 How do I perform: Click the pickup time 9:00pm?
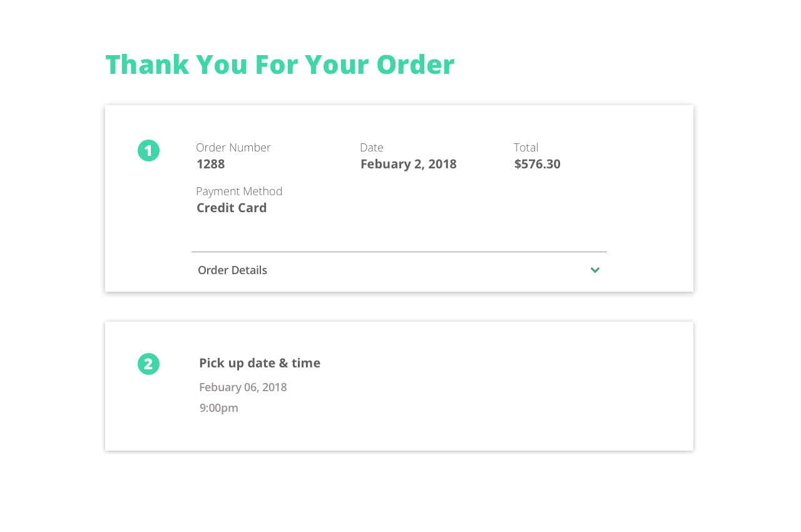[218, 408]
